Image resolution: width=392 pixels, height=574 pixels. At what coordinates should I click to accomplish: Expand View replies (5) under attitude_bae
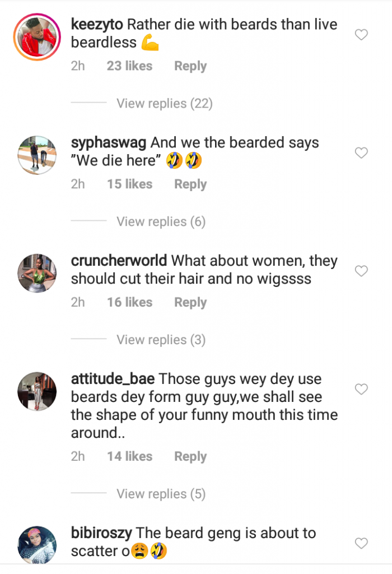pyautogui.click(x=161, y=494)
